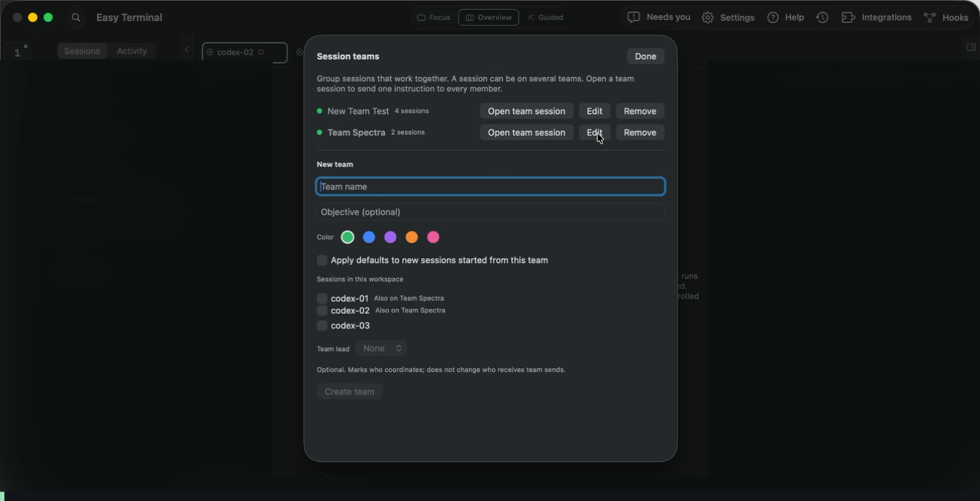This screenshot has height=501, width=980.
Task: Click the Objective (optional) field
Action: pos(490,212)
